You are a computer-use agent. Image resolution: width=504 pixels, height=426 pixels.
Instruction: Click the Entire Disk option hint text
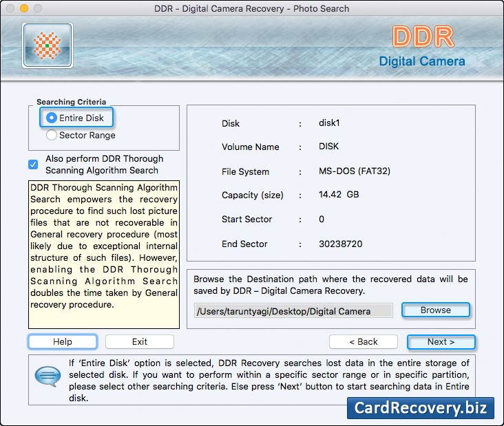point(269,381)
